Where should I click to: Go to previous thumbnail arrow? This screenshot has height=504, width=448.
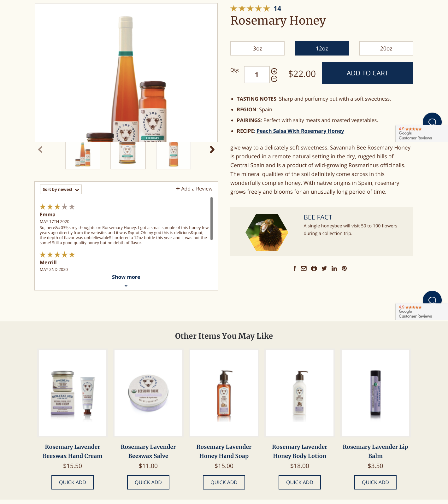[x=40, y=149]
